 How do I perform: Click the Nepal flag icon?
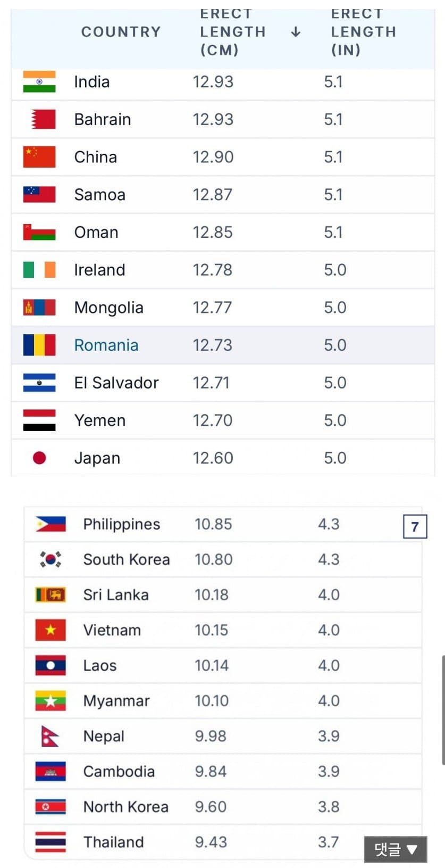point(49,736)
